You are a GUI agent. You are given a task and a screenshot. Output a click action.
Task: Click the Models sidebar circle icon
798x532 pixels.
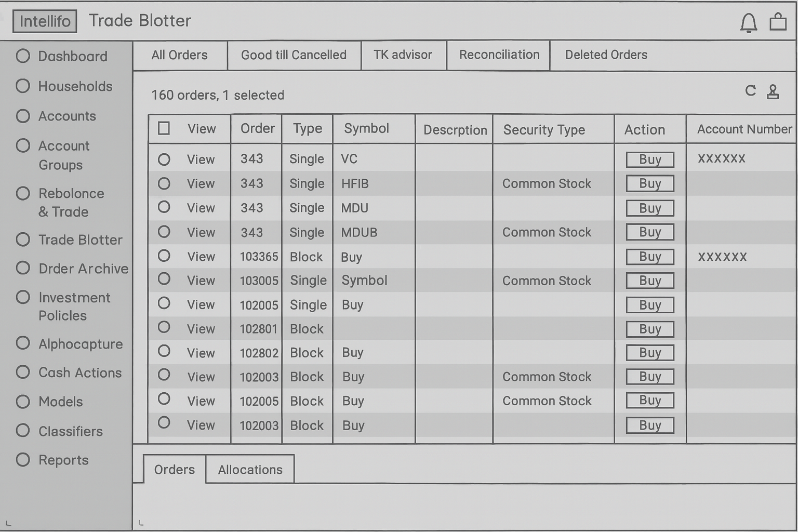pyautogui.click(x=23, y=402)
